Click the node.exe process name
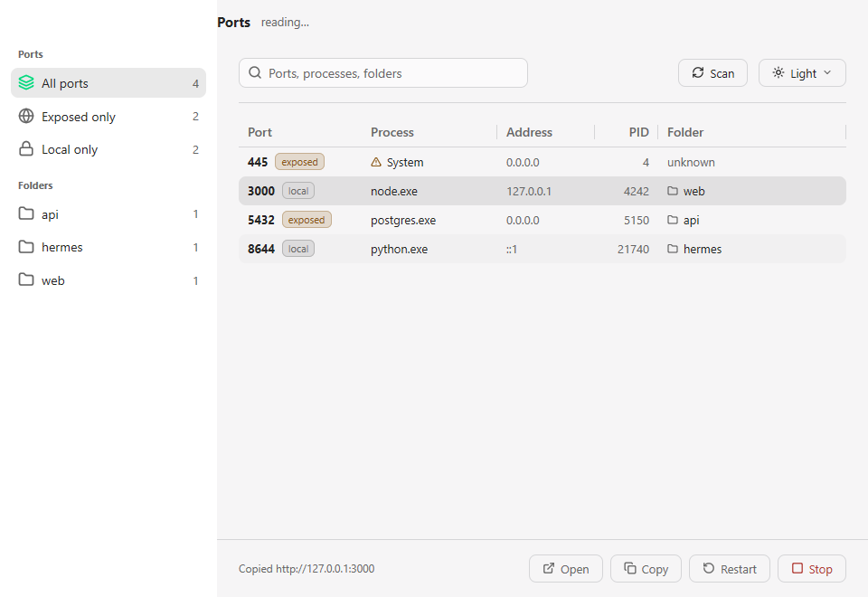Screen dimensions: 868x597 [x=394, y=192]
